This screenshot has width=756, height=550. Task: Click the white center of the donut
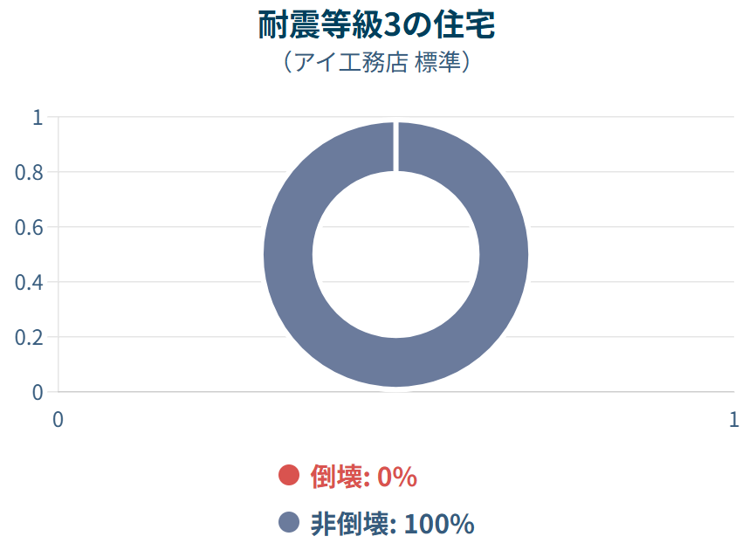[x=395, y=254]
